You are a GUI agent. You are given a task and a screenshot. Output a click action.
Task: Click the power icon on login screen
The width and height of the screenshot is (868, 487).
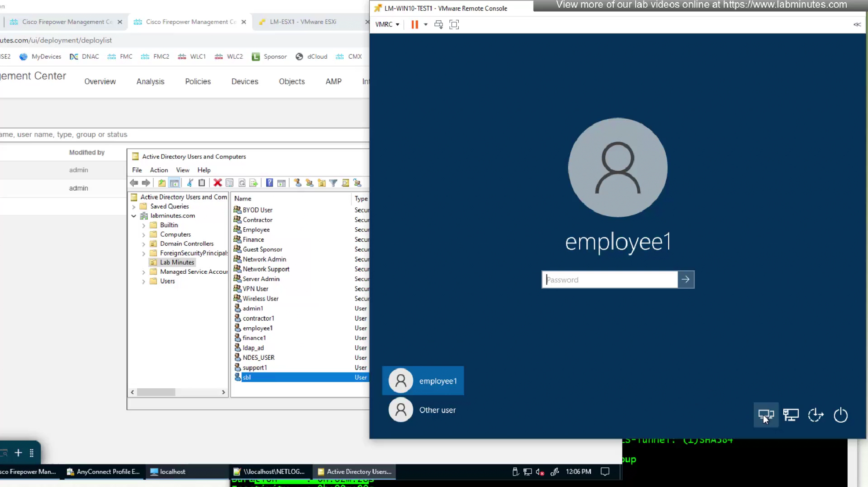(840, 415)
